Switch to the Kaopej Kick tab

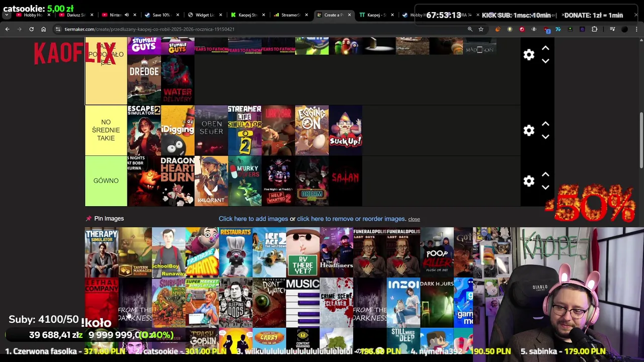(247, 15)
